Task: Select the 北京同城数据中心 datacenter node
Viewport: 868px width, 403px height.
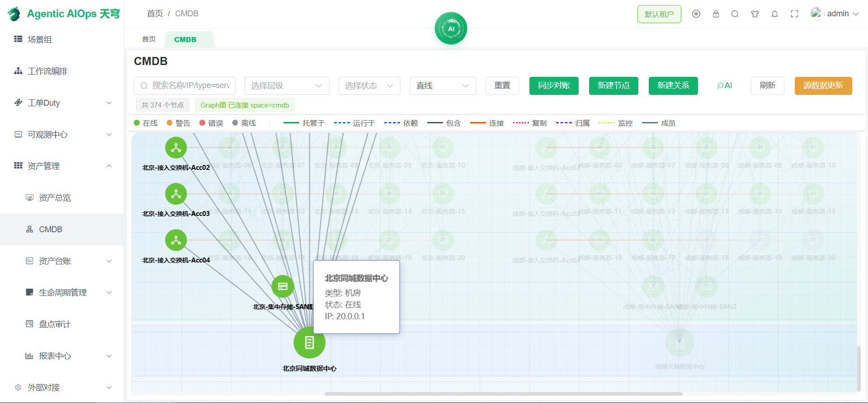Action: click(309, 342)
